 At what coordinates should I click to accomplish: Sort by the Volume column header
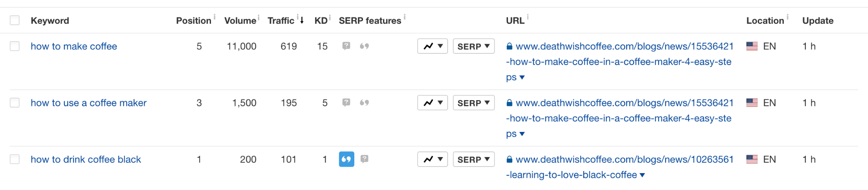(240, 20)
